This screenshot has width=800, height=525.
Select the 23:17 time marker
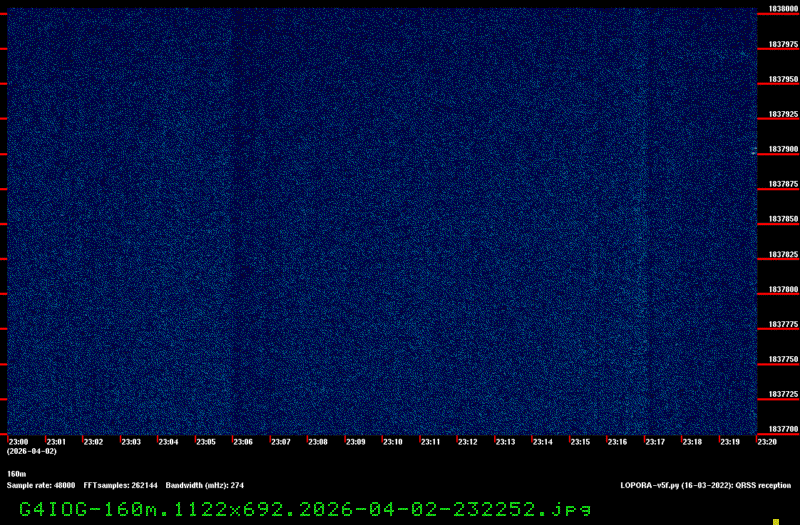(x=655, y=442)
